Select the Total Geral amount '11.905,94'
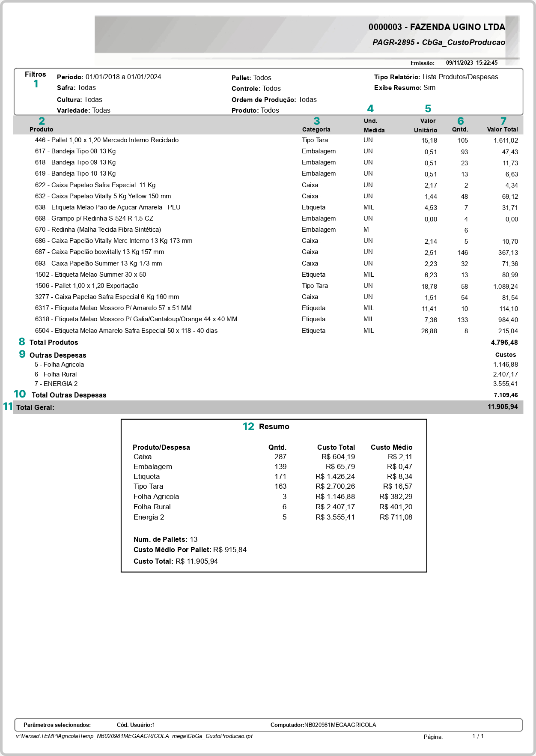 point(503,406)
